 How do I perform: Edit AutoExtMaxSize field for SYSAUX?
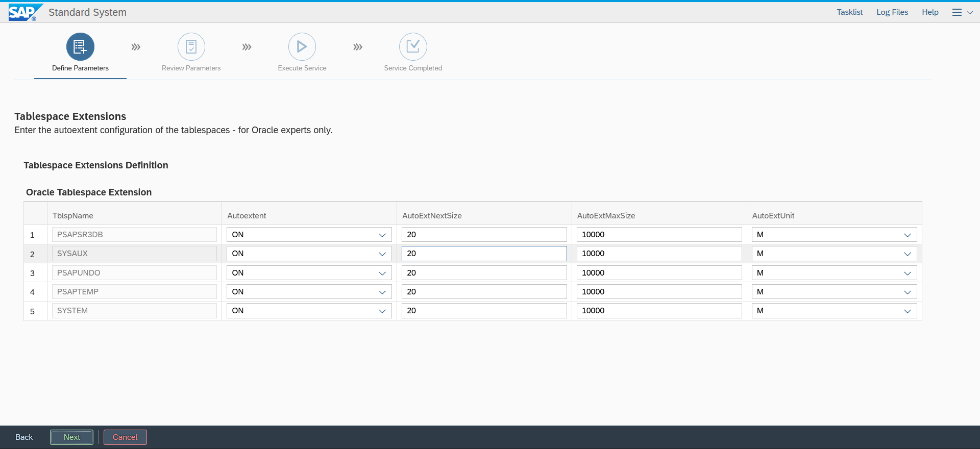[659, 254]
